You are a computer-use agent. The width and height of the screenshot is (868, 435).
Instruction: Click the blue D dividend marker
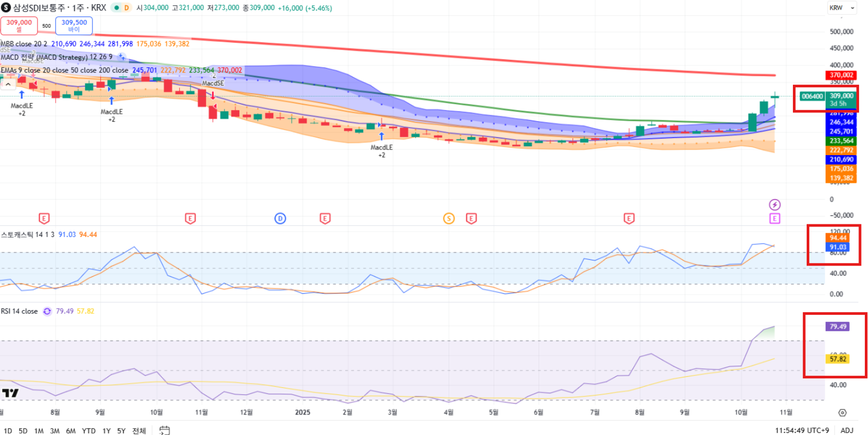[280, 218]
